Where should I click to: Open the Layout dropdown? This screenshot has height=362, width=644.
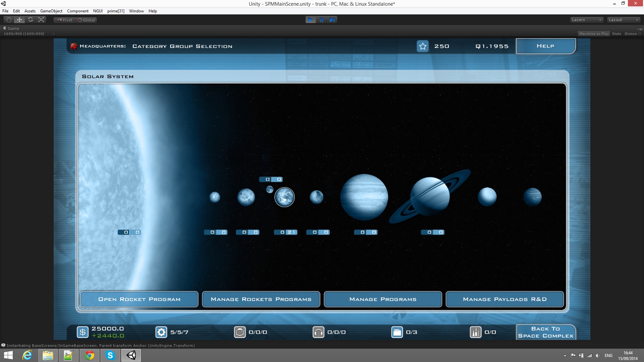click(x=624, y=20)
